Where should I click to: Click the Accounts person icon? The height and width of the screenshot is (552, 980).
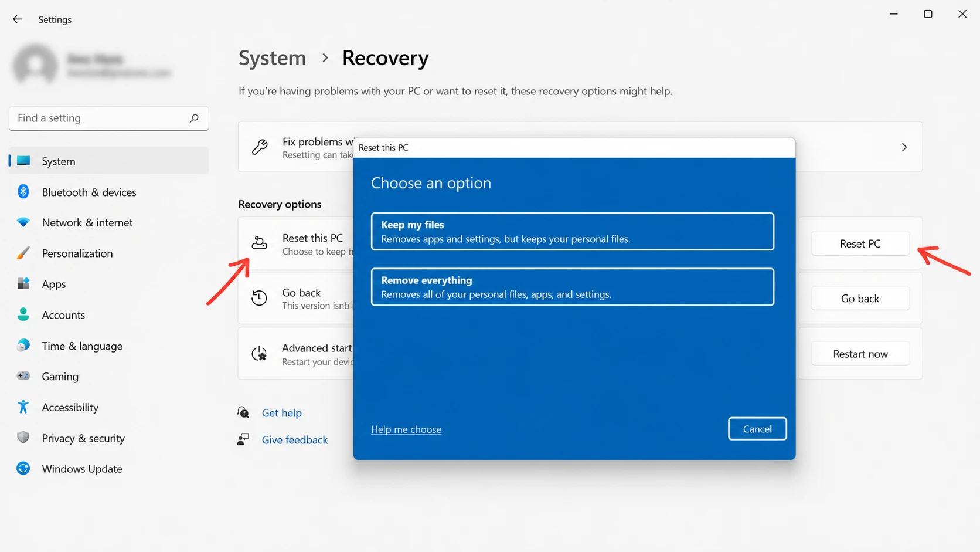(23, 314)
